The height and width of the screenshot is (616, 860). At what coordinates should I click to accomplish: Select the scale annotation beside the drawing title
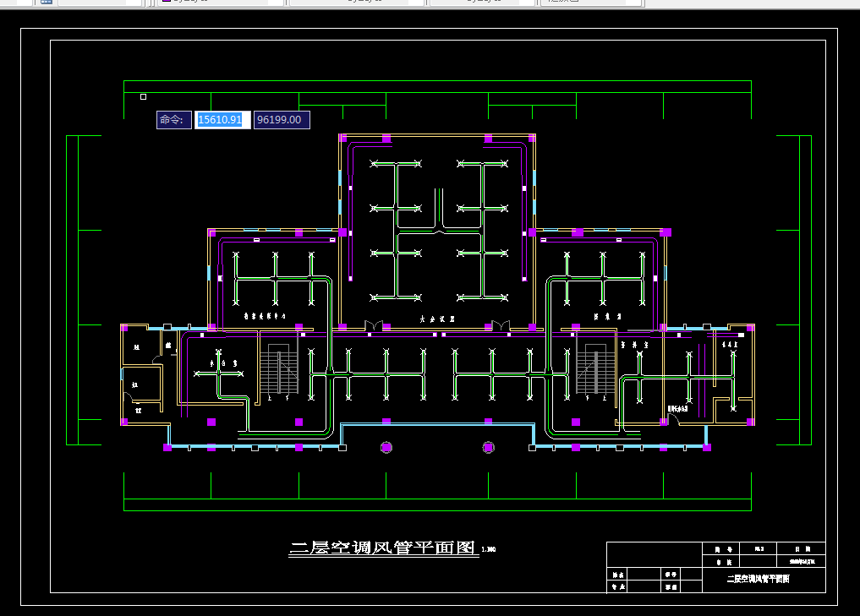(x=488, y=549)
